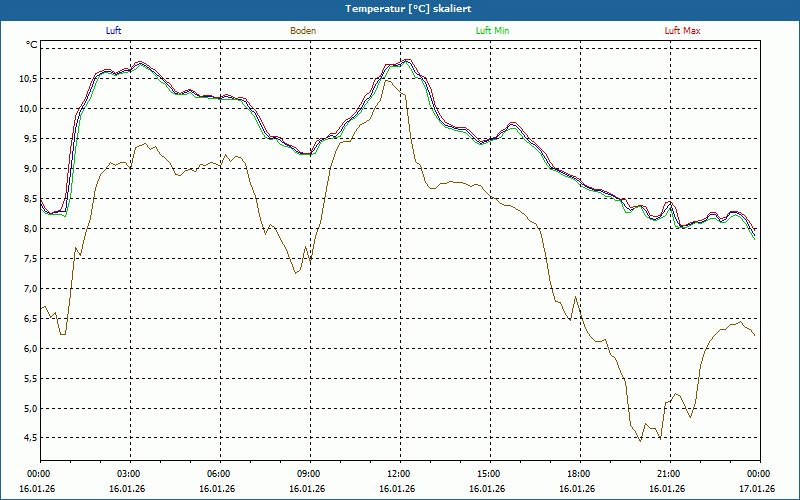
Task: Click the Boden legend label
Action: pyautogui.click(x=303, y=31)
